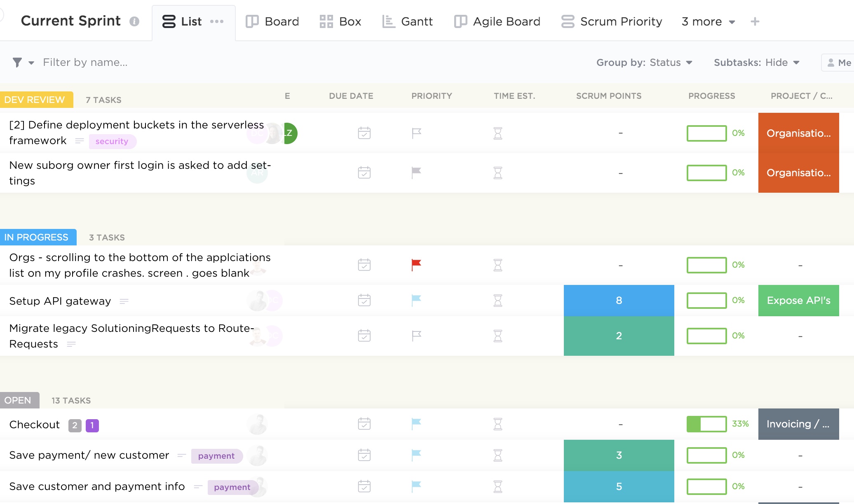The width and height of the screenshot is (854, 504).
Task: Click Current Sprint info icon
Action: coord(134,21)
